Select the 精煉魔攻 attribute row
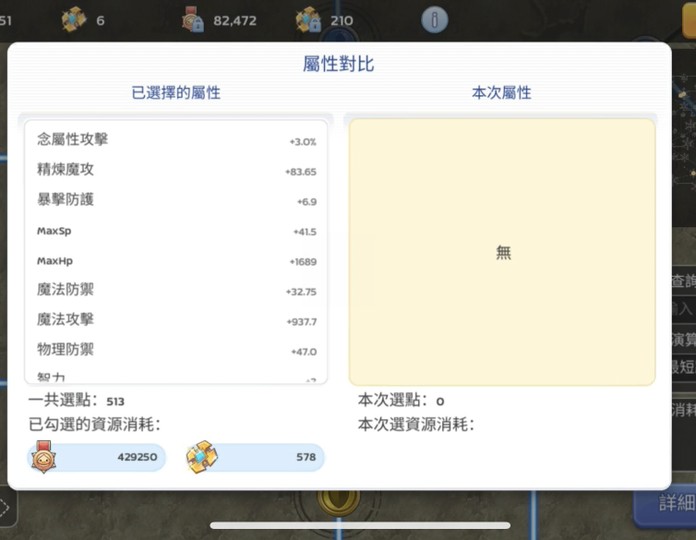Screen dimensions: 696x540 click(176, 170)
